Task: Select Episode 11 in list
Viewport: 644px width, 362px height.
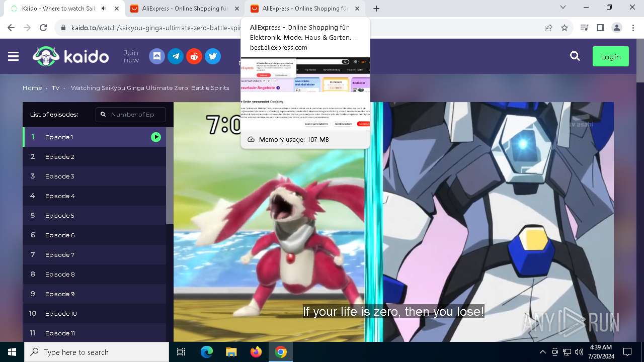Action: tap(94, 333)
